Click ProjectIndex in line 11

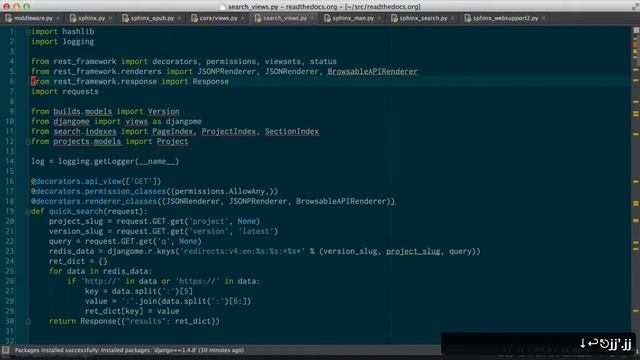(229, 131)
